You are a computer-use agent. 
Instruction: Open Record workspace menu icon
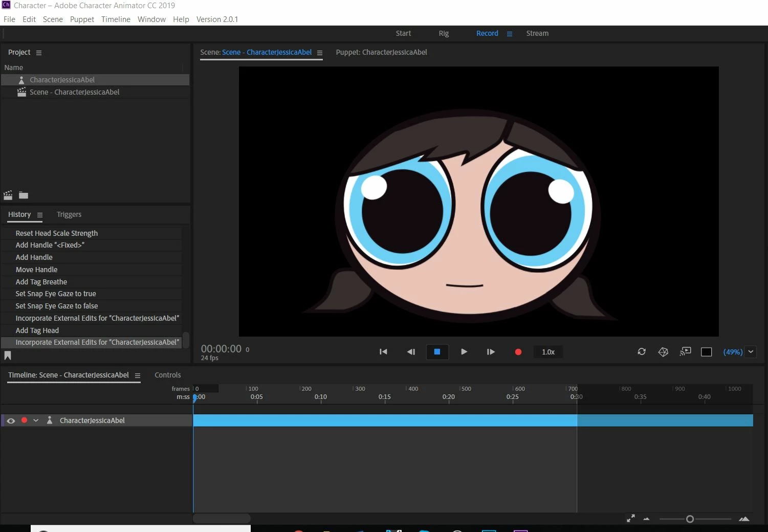pos(510,34)
